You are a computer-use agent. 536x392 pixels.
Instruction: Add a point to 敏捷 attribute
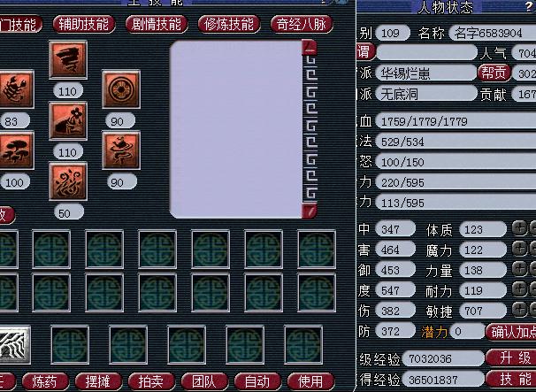519,310
